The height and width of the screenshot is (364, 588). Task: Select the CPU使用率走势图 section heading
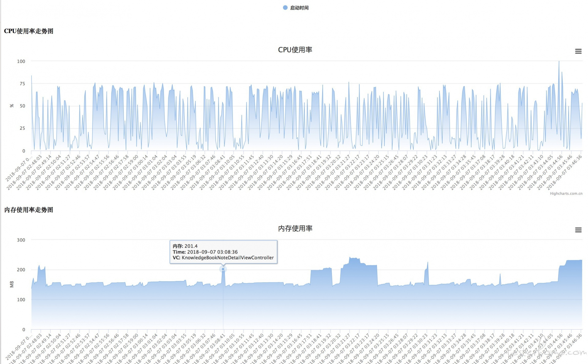[29, 31]
